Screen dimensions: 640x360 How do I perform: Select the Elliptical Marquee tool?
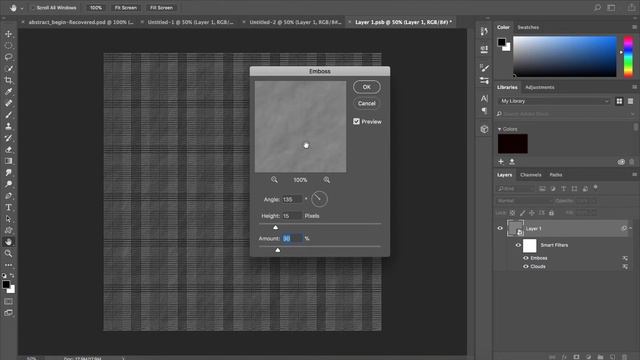coord(9,45)
